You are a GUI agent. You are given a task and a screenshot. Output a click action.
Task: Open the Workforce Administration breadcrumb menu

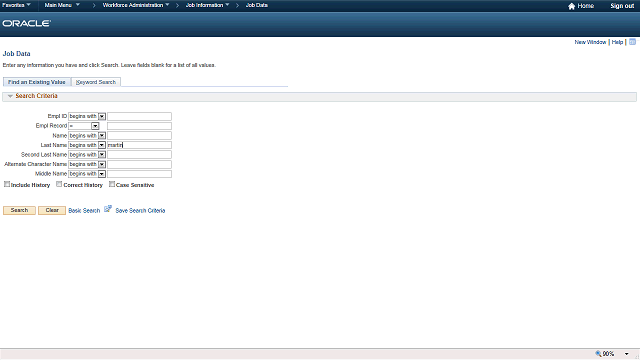tap(136, 5)
